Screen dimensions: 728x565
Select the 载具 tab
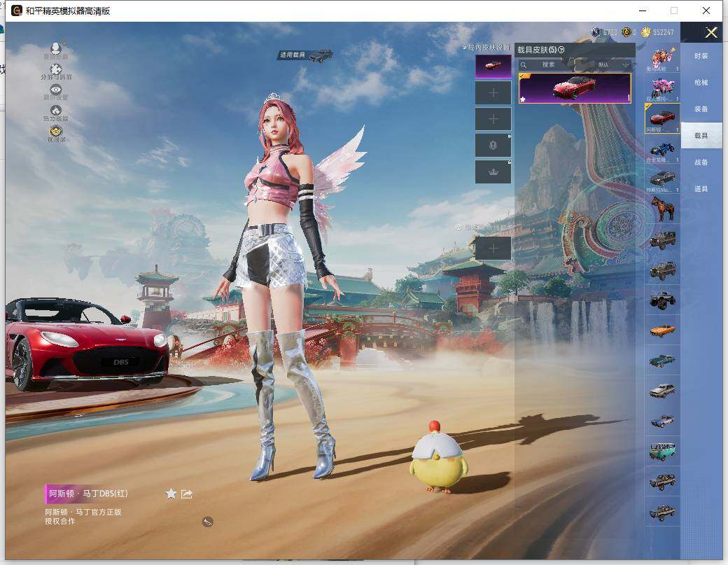[701, 136]
